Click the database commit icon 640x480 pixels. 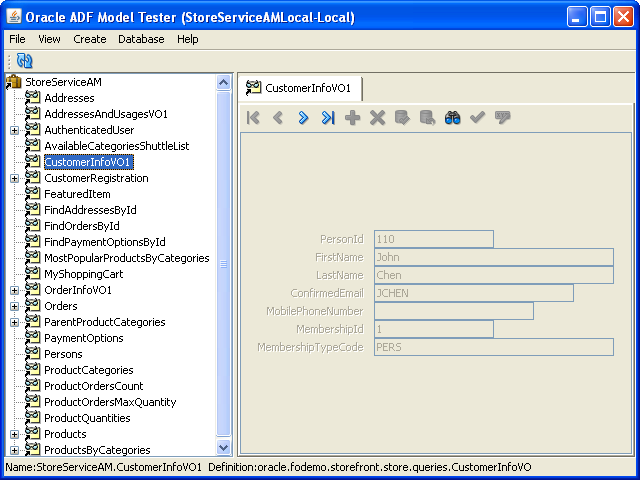[402, 118]
